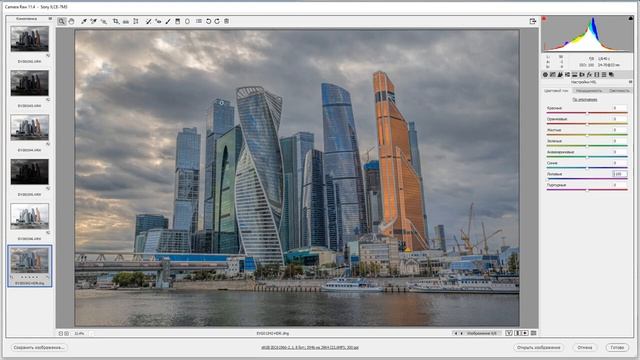The height and width of the screenshot is (360, 640).
Task: Open the Snapshots panel icon
Action: coord(611,75)
